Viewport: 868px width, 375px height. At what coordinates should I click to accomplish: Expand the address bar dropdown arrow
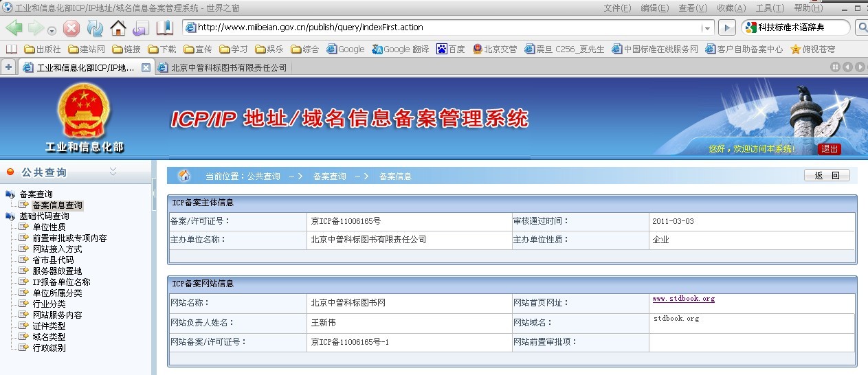point(707,28)
